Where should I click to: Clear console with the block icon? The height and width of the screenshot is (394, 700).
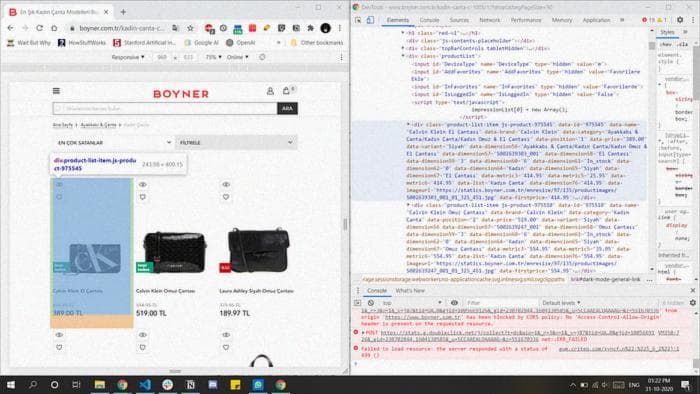tap(371, 303)
